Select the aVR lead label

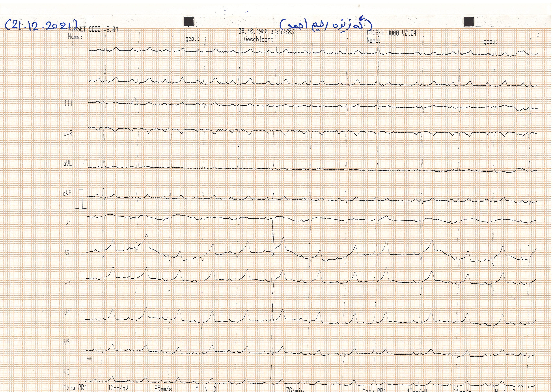68,134
